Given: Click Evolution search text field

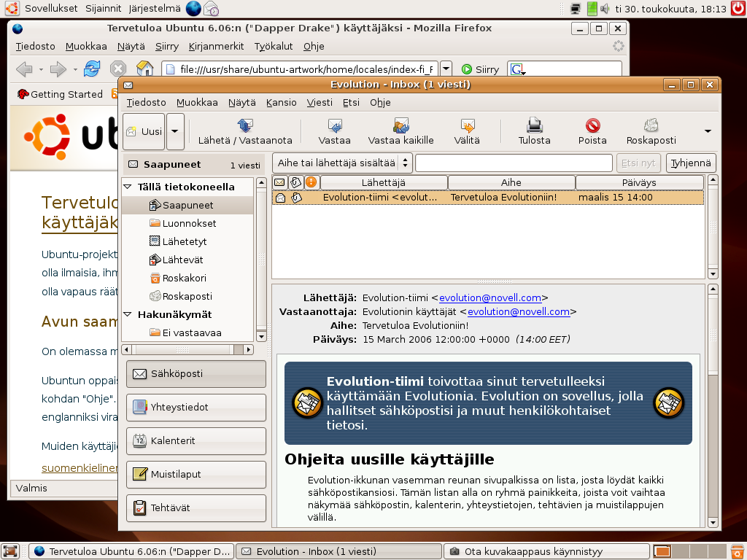Looking at the screenshot, I should tap(514, 163).
